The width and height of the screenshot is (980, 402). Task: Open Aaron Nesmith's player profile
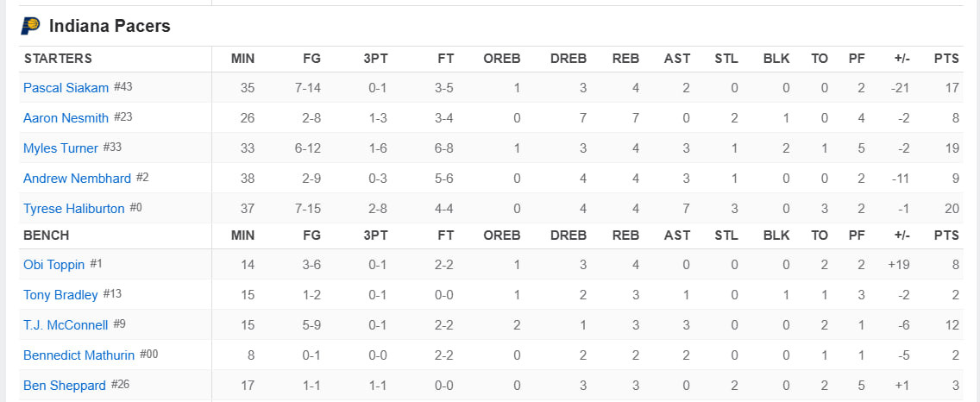[66, 117]
